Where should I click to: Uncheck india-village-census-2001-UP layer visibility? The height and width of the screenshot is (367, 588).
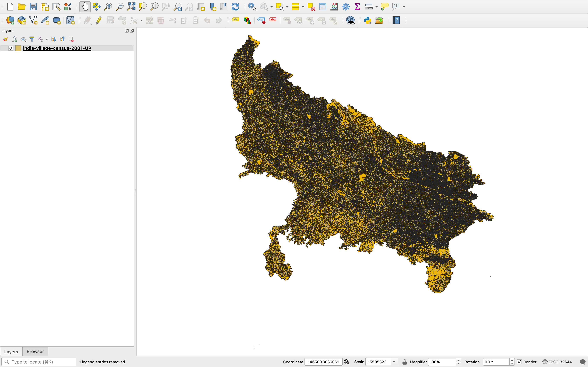tap(11, 48)
